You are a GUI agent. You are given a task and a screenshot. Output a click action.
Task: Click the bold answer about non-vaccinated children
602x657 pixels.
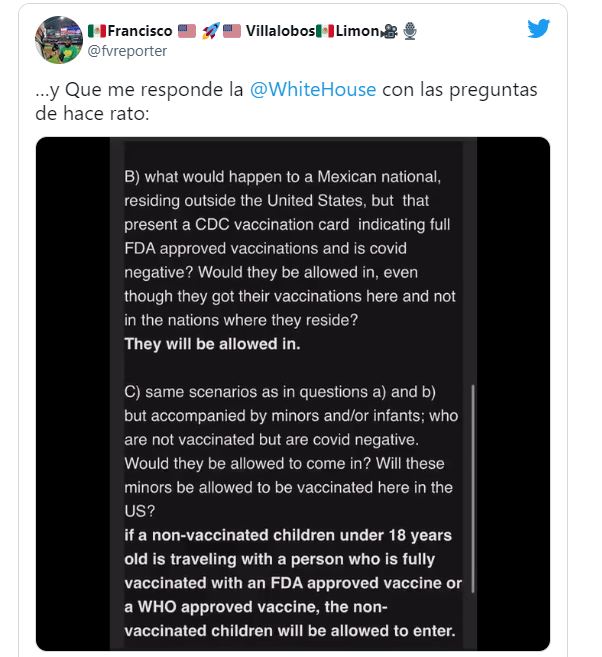[x=291, y=583]
